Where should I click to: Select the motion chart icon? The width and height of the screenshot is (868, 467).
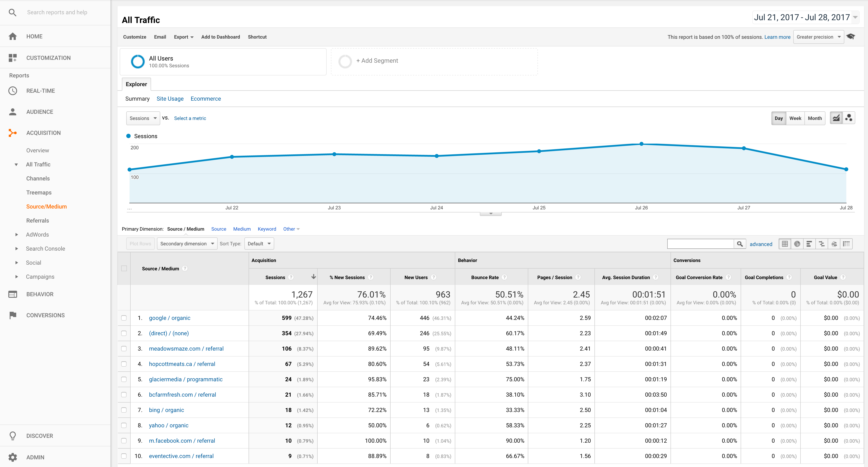(849, 118)
